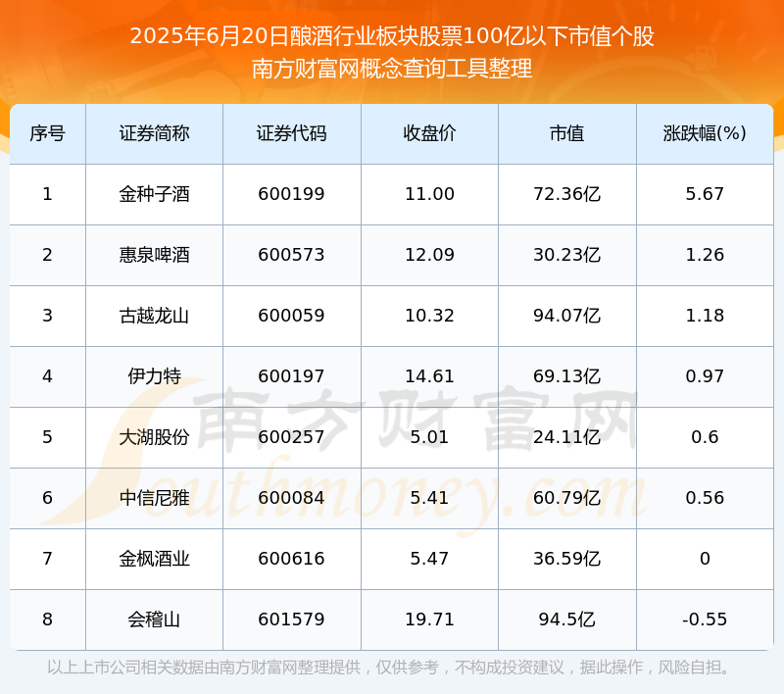Click the 证券代码 column header
The width and height of the screenshot is (784, 694).
[x=291, y=133]
